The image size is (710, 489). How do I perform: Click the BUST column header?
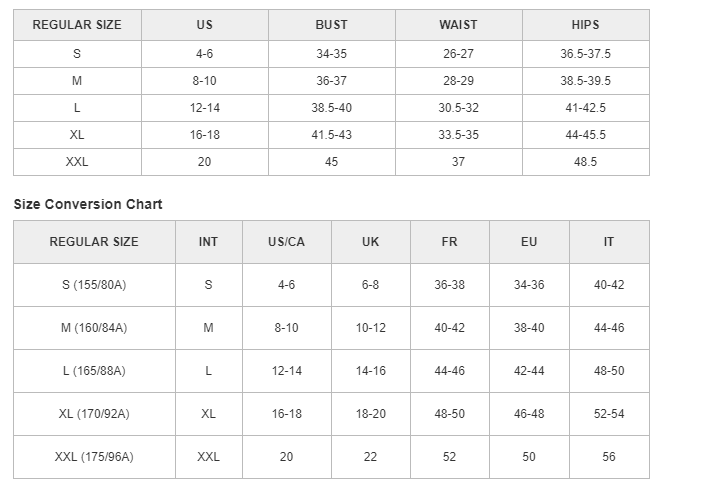pos(331,25)
